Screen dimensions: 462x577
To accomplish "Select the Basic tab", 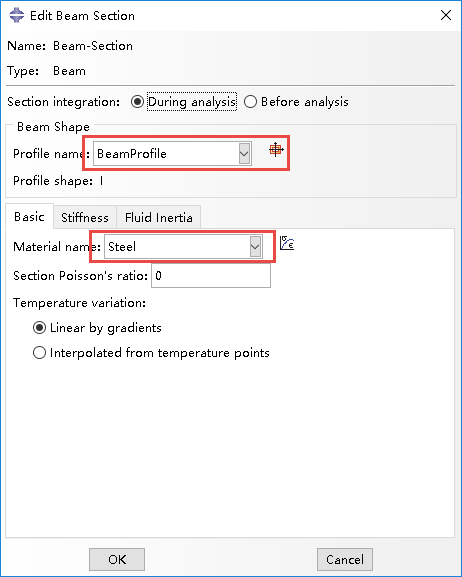I will [x=29, y=216].
